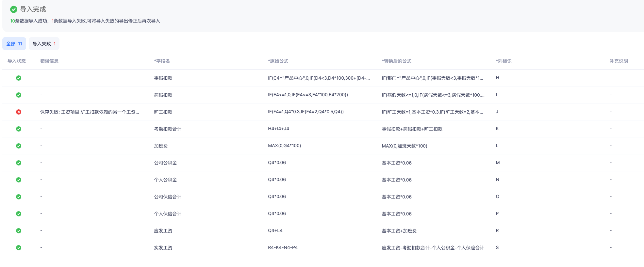Select the *原始公式 column header

click(x=278, y=61)
